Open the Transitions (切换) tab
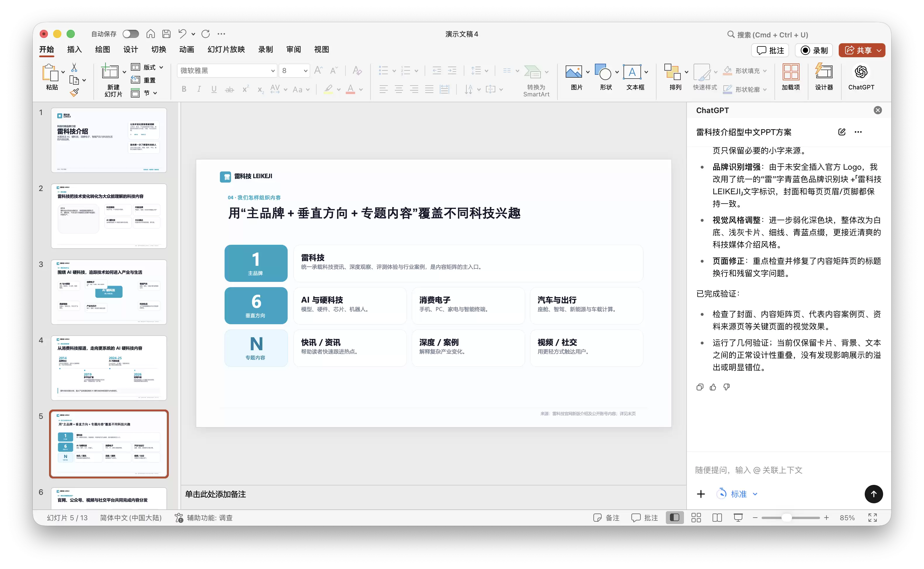Image resolution: width=924 pixels, height=569 pixels. click(158, 50)
